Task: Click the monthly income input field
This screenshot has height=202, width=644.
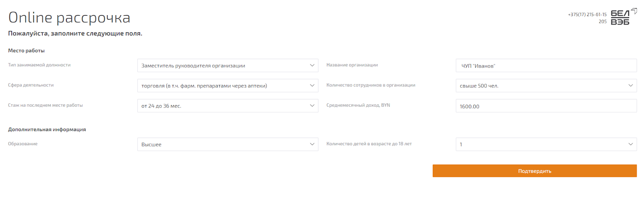Action: point(546,106)
